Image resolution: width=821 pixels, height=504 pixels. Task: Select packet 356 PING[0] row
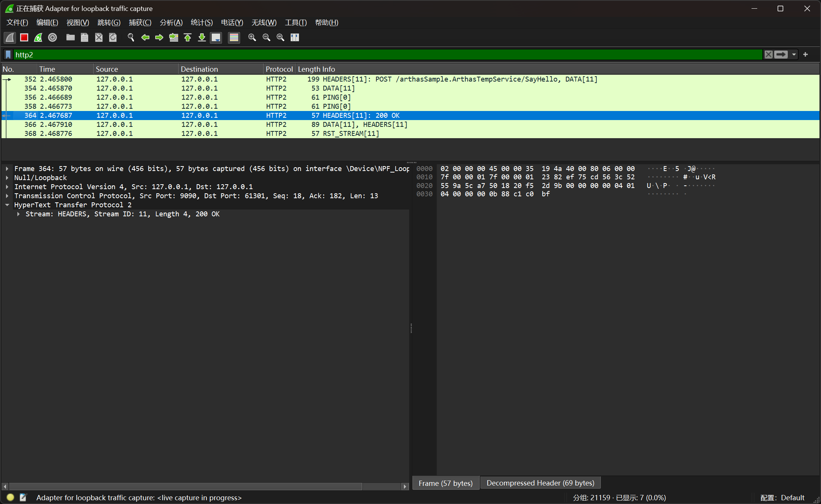tap(410, 97)
